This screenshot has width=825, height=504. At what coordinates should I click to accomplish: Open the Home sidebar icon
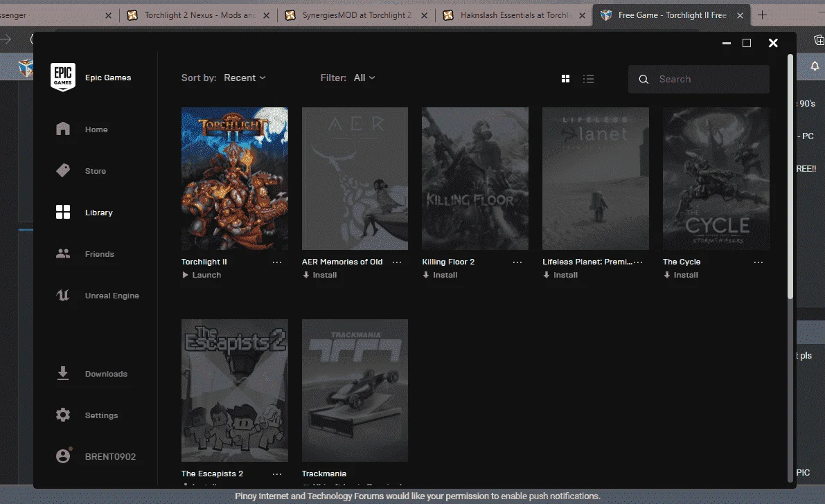point(62,129)
